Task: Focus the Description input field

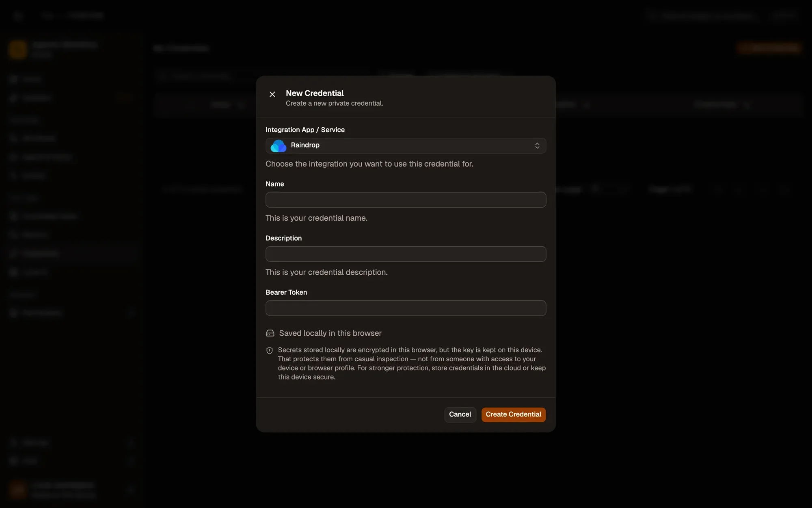Action: tap(406, 254)
